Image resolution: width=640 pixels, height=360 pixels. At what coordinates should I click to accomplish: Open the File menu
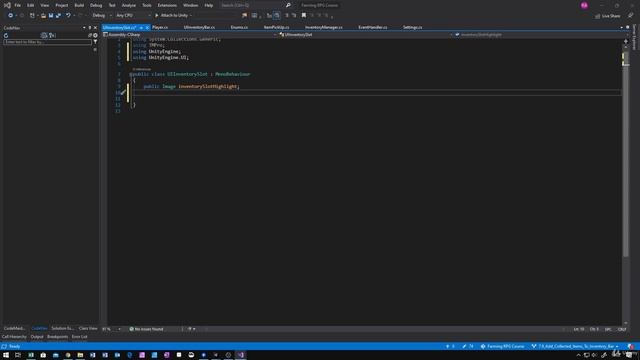pos(18,5)
